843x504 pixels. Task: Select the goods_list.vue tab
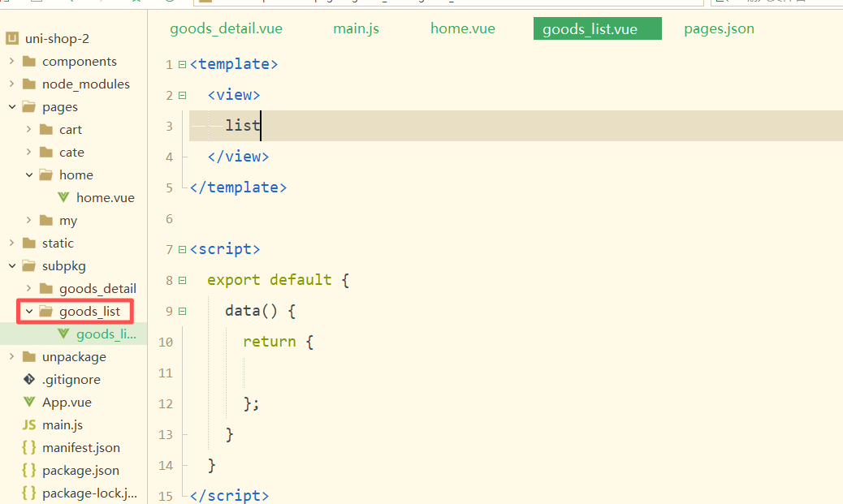[597, 28]
